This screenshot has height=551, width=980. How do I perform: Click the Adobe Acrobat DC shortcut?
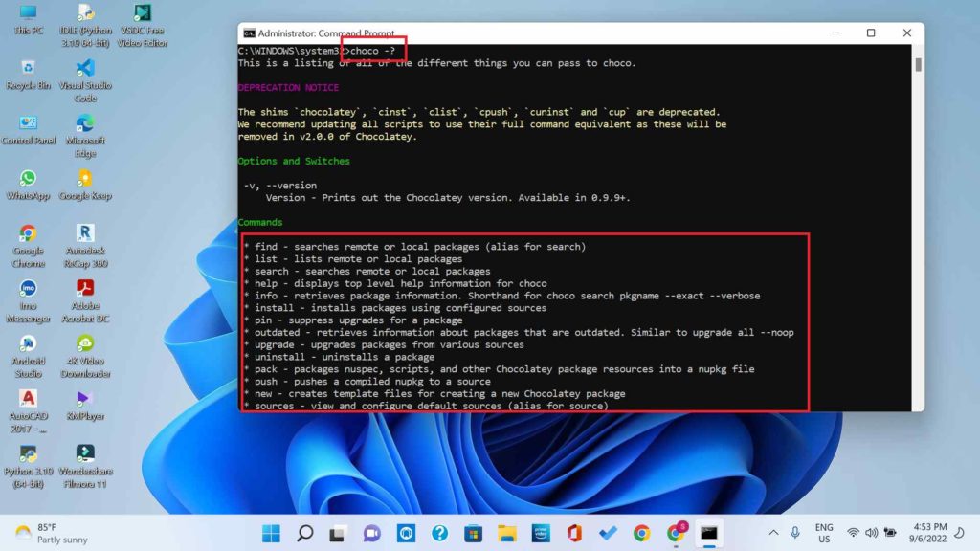(x=85, y=301)
